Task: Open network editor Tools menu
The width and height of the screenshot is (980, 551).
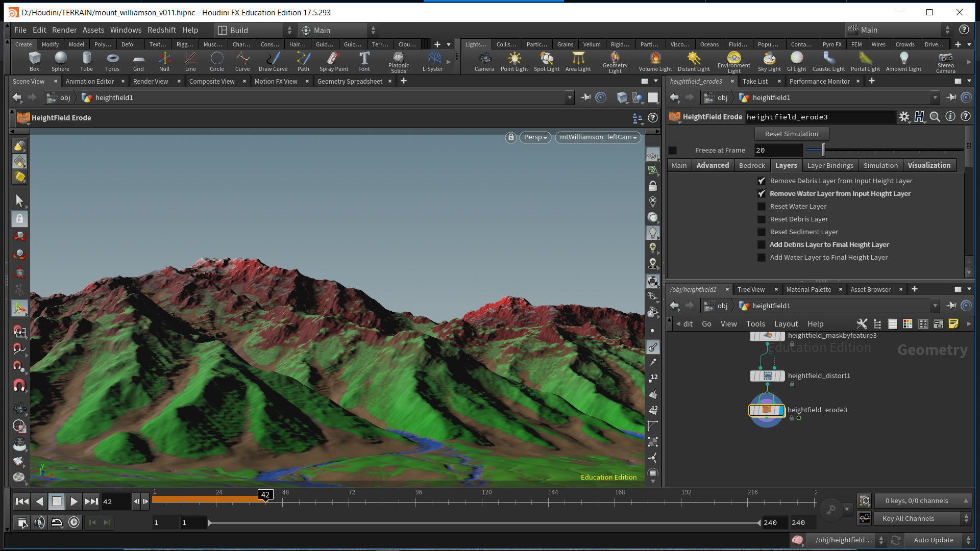Action: point(755,324)
